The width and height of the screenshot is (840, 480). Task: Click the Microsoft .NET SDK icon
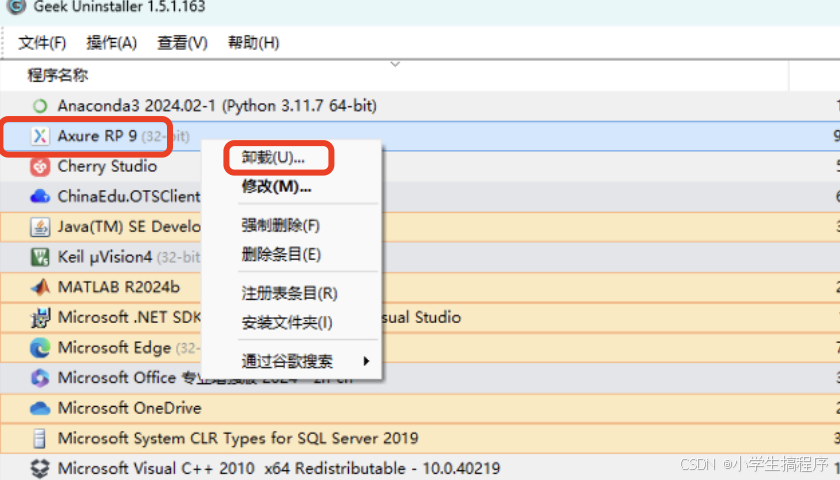click(x=40, y=318)
